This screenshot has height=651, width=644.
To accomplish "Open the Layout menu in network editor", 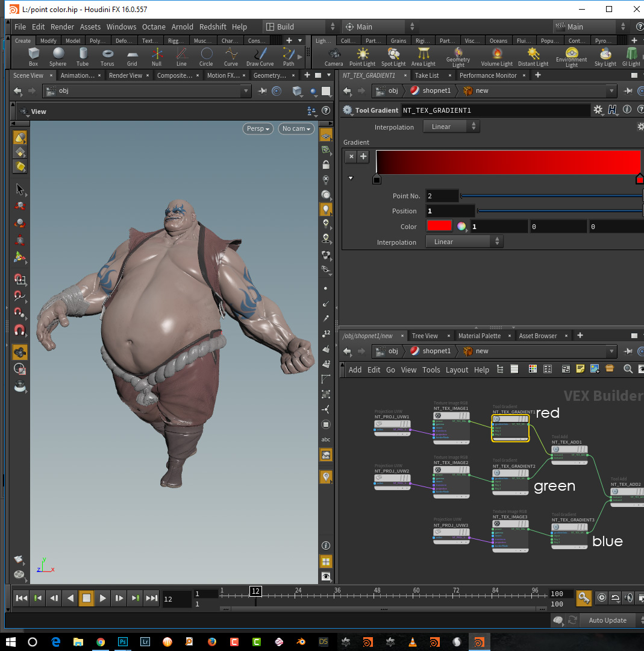I will coord(457,370).
